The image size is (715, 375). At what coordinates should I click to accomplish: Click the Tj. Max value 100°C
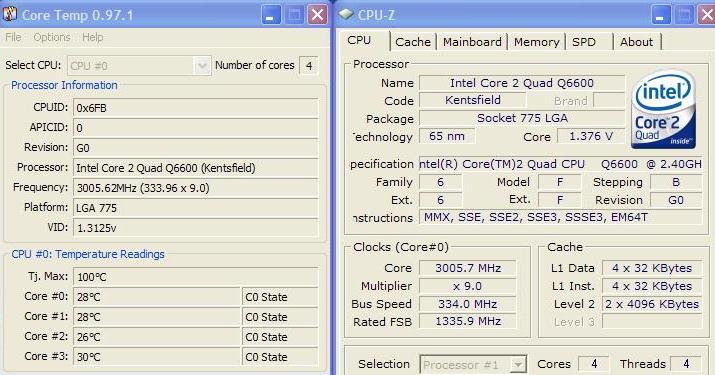click(196, 277)
